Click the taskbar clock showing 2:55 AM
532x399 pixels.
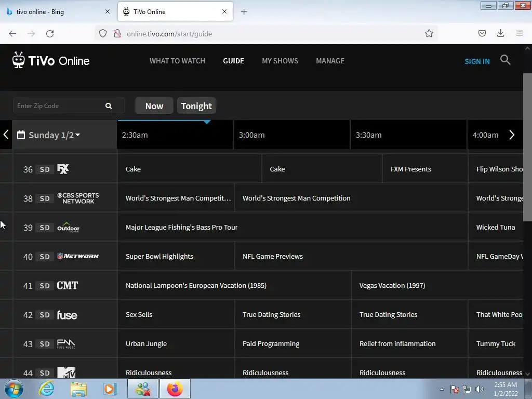tap(506, 389)
